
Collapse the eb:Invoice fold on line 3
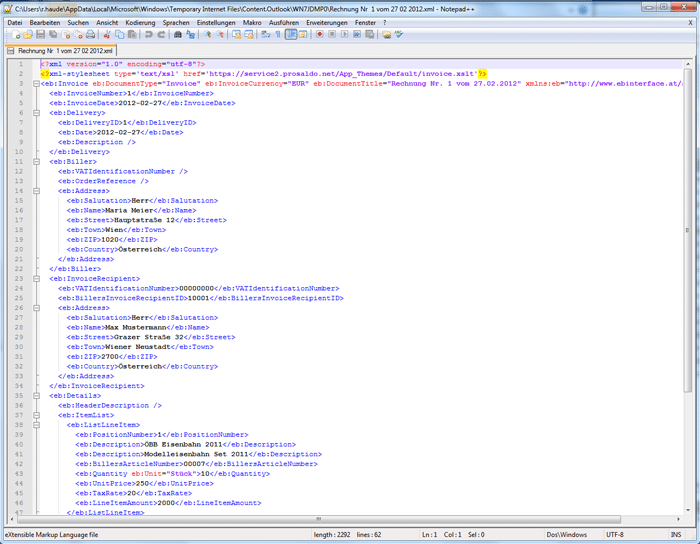coord(36,84)
